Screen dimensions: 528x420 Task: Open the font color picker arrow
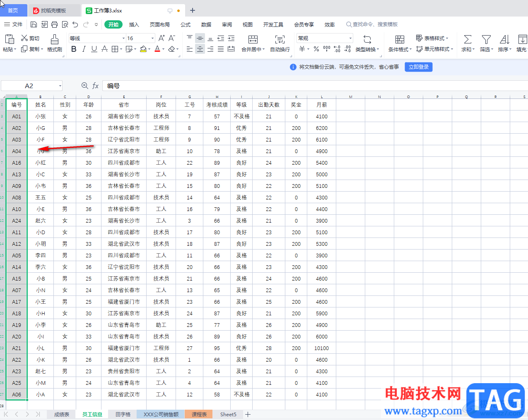[164, 49]
